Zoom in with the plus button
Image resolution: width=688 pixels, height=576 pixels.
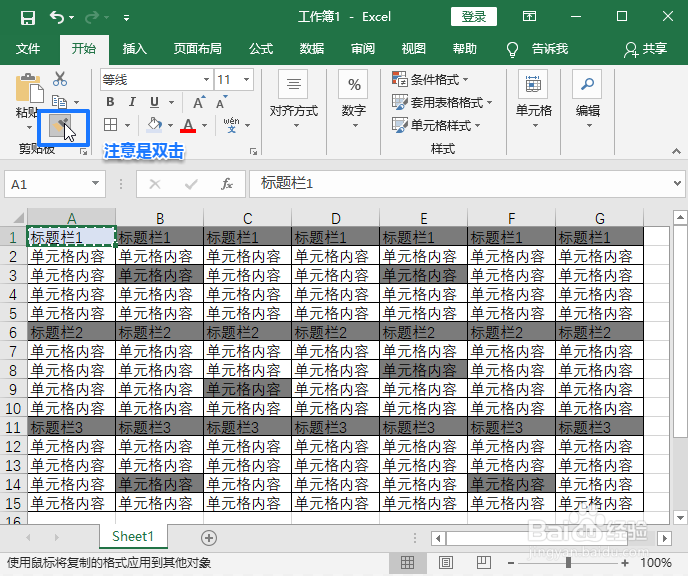(625, 563)
